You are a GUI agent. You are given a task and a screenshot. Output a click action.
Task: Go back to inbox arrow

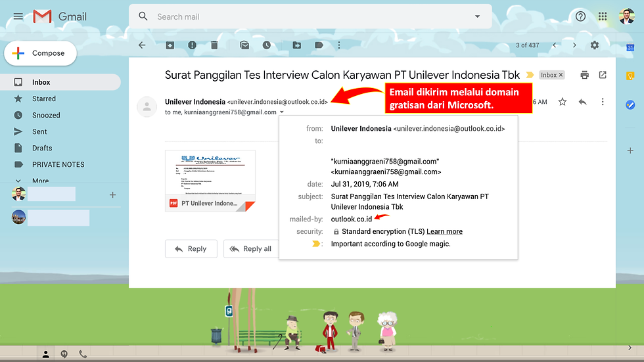point(142,45)
